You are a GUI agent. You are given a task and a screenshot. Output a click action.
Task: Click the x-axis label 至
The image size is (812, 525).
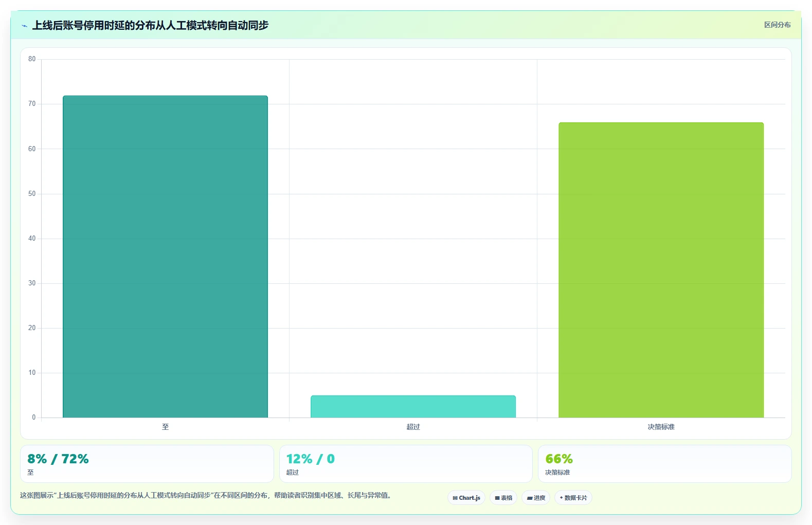click(165, 427)
